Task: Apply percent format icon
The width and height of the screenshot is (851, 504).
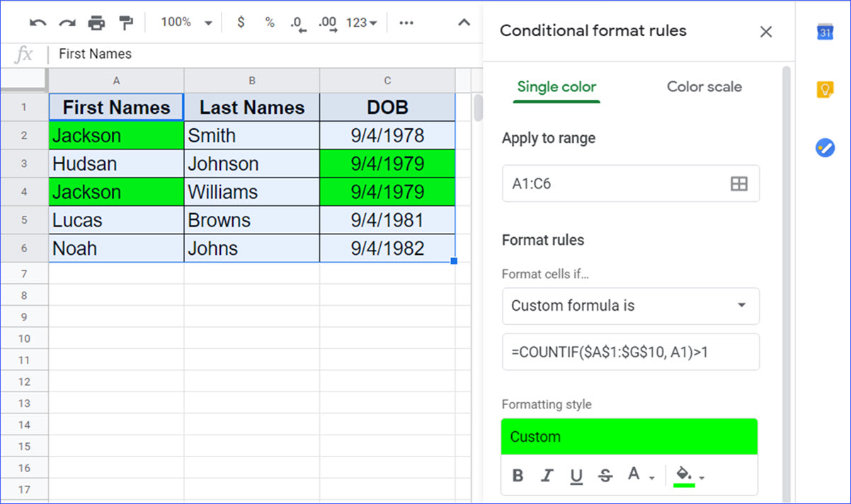Action: click(x=270, y=22)
